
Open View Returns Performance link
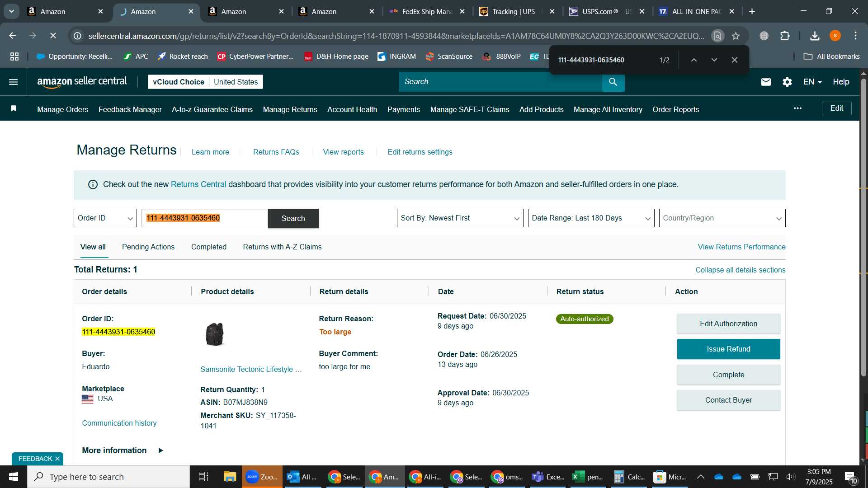pos(741,247)
